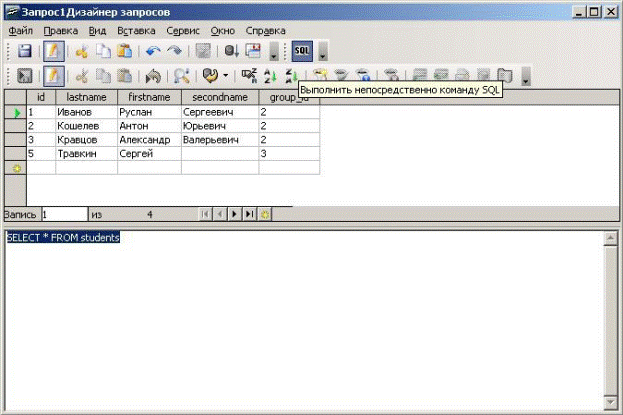Open Standard Filter funnel icon
Viewport: 623px width, 415px height.
point(362,74)
